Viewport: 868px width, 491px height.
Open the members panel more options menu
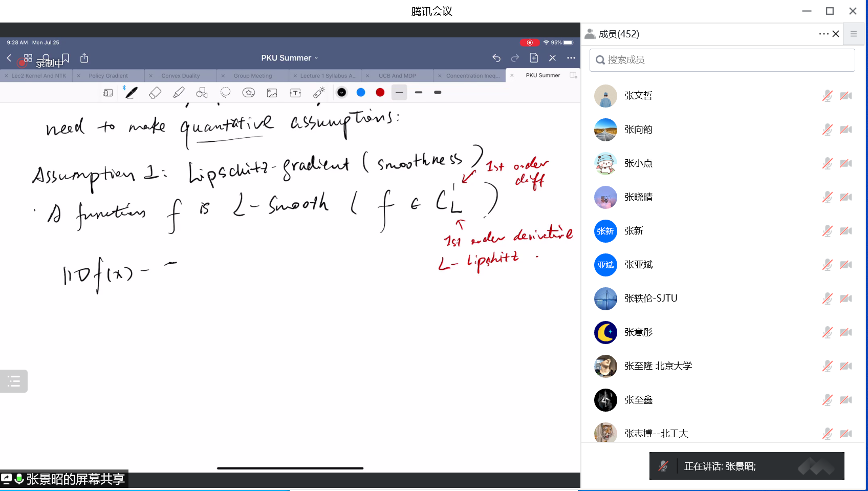(x=823, y=34)
